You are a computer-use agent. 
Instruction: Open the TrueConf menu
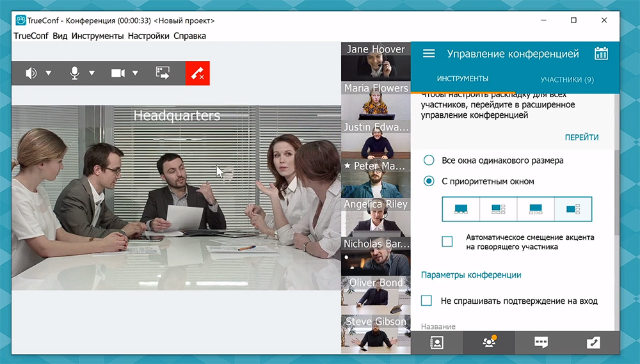(31, 36)
